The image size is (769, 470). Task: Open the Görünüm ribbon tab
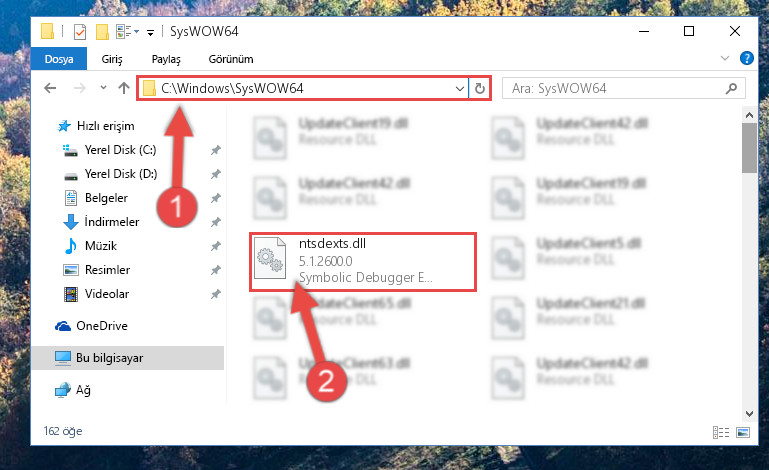click(231, 59)
